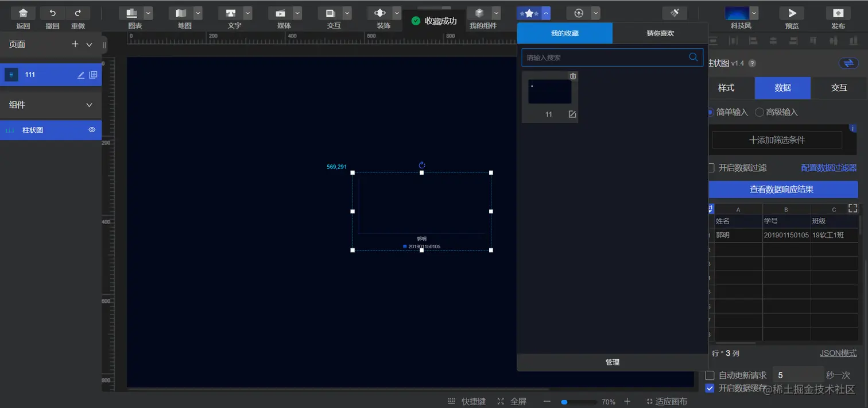Click the 科技风 theme thumbnail
This screenshot has height=408, width=868.
(x=737, y=13)
